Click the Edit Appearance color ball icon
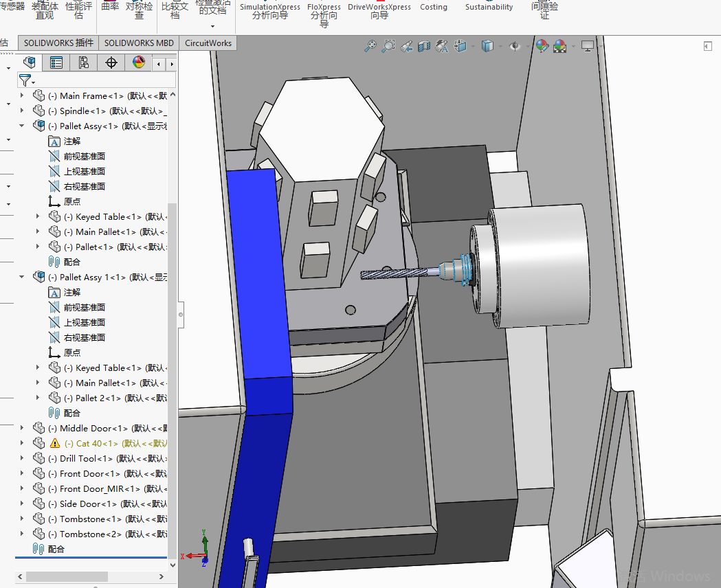721x588 pixels. [x=542, y=46]
